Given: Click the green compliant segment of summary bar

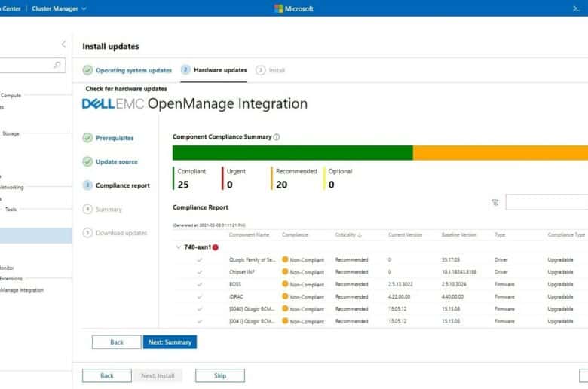Looking at the screenshot, I should coord(292,153).
